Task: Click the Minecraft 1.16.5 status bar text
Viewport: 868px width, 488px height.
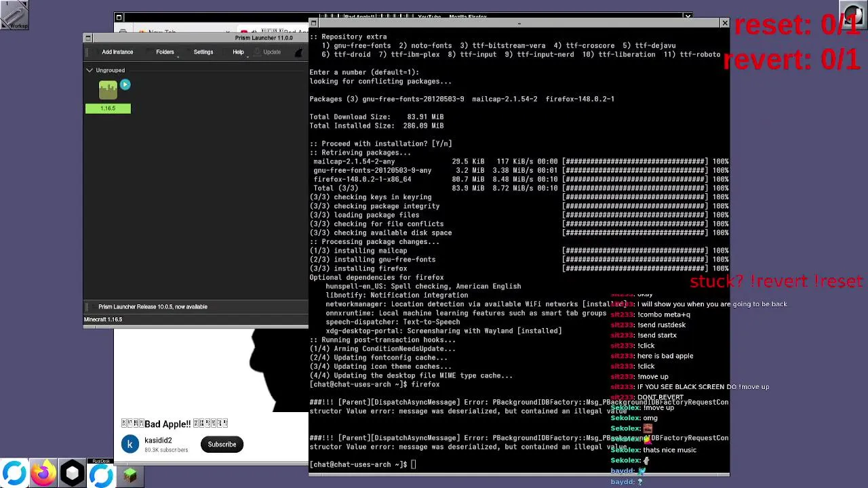Action: point(103,320)
